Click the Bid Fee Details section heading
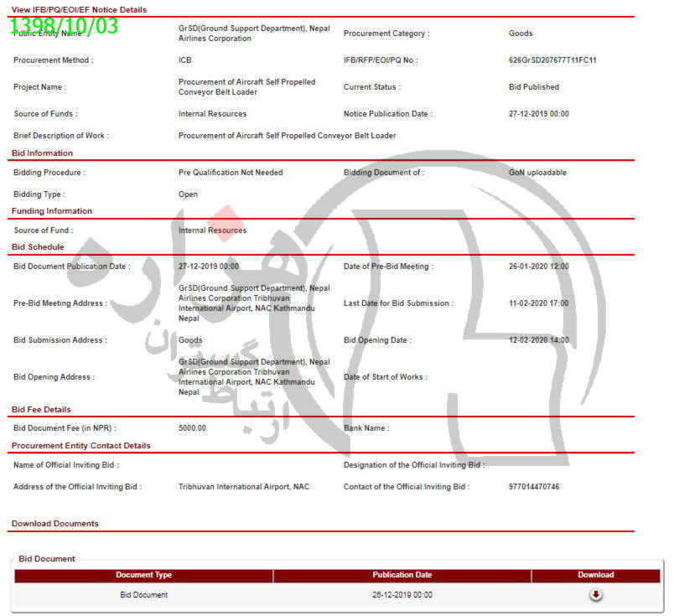This screenshot has width=674, height=616. coord(41,410)
